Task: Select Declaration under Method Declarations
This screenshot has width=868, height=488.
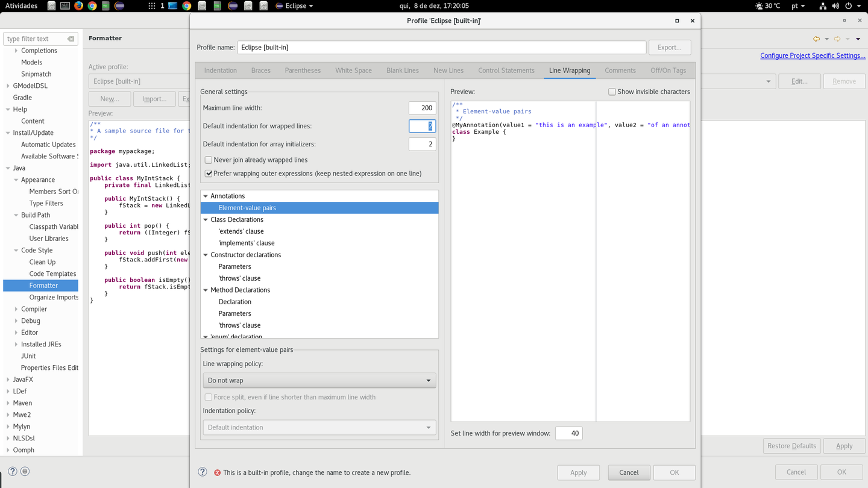Action: click(x=235, y=302)
